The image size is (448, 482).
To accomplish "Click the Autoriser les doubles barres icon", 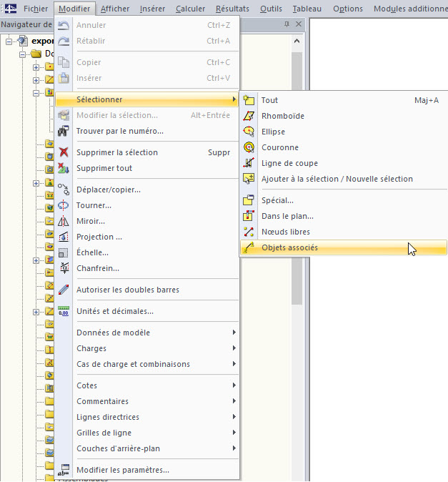I will click(x=64, y=290).
